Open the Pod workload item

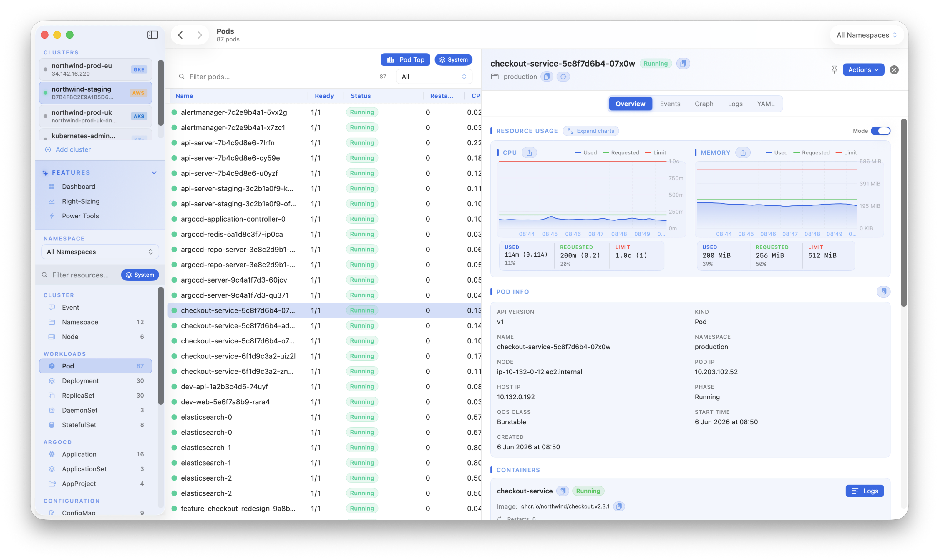click(x=95, y=366)
